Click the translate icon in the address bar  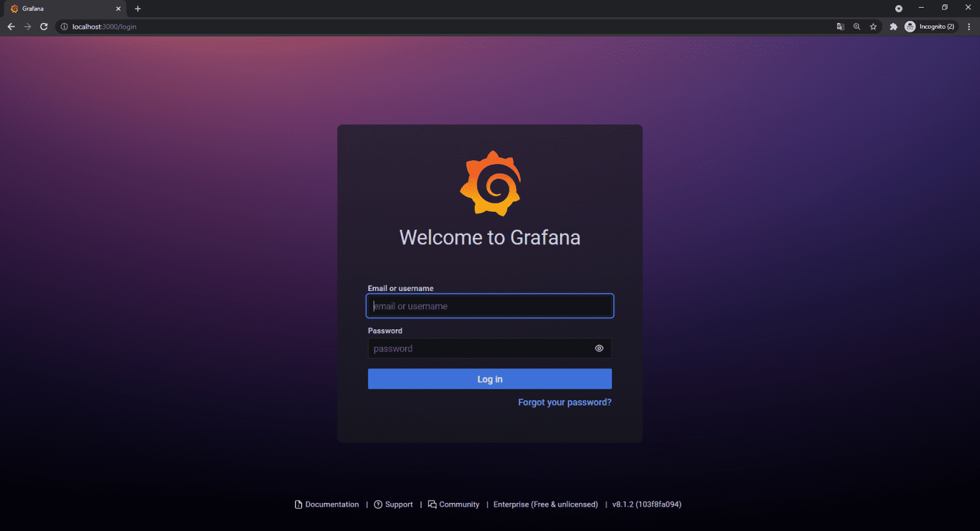(840, 27)
